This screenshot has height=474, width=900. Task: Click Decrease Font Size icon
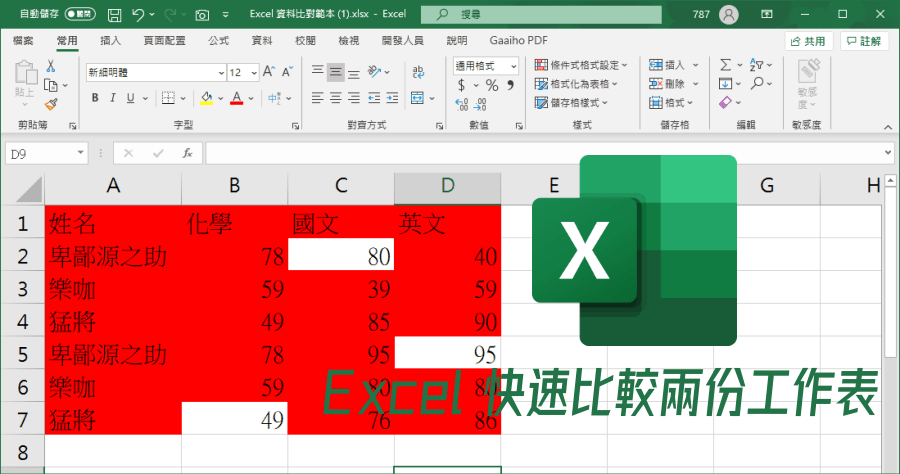[x=287, y=72]
